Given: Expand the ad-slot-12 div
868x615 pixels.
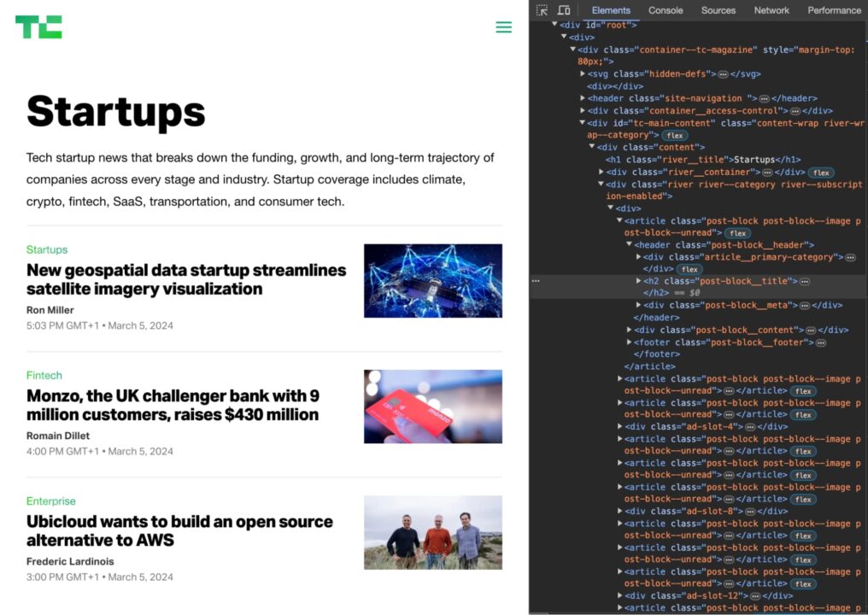Looking at the screenshot, I should (619, 595).
